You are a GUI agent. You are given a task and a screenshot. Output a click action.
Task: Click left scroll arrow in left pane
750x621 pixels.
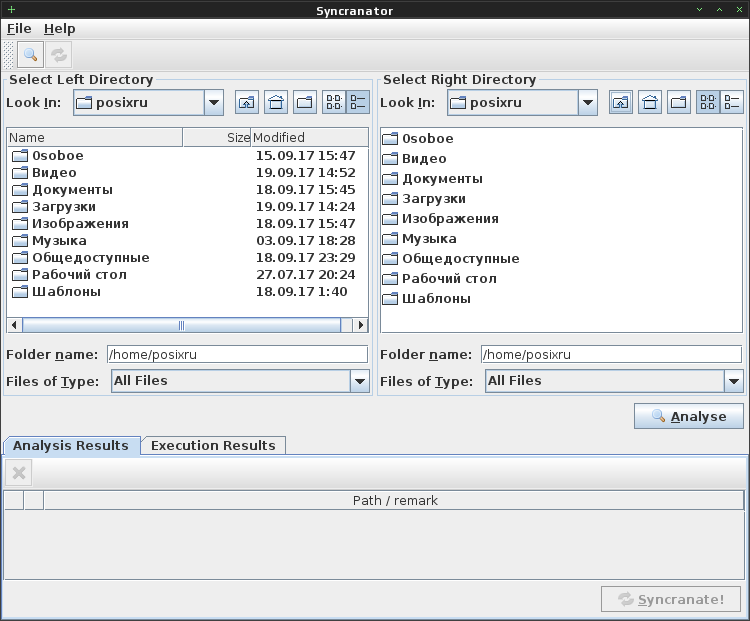point(14,325)
